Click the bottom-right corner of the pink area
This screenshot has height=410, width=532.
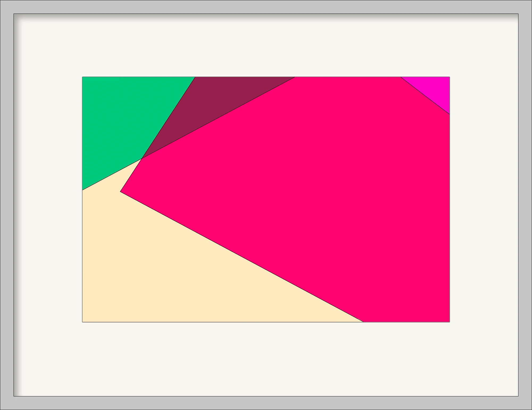pos(449,322)
